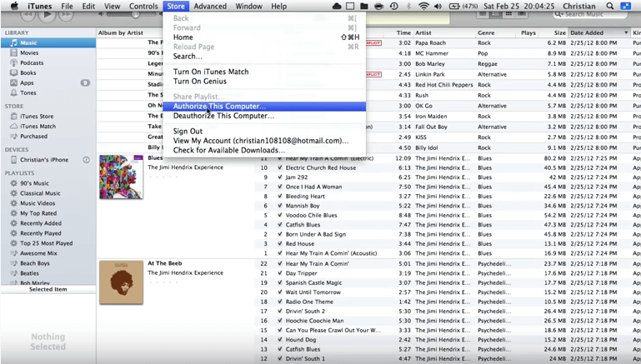This screenshot has height=364, width=641.
Task: Open Movies library icon
Action: (14, 52)
